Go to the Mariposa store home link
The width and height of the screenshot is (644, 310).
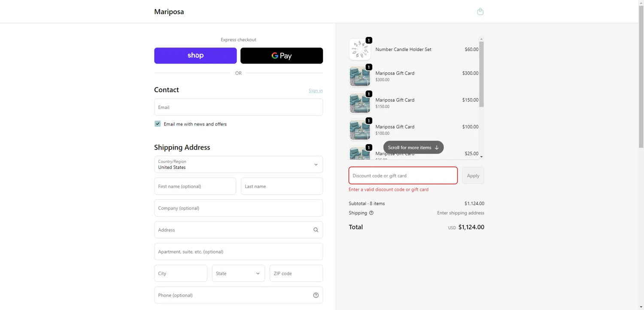click(169, 12)
